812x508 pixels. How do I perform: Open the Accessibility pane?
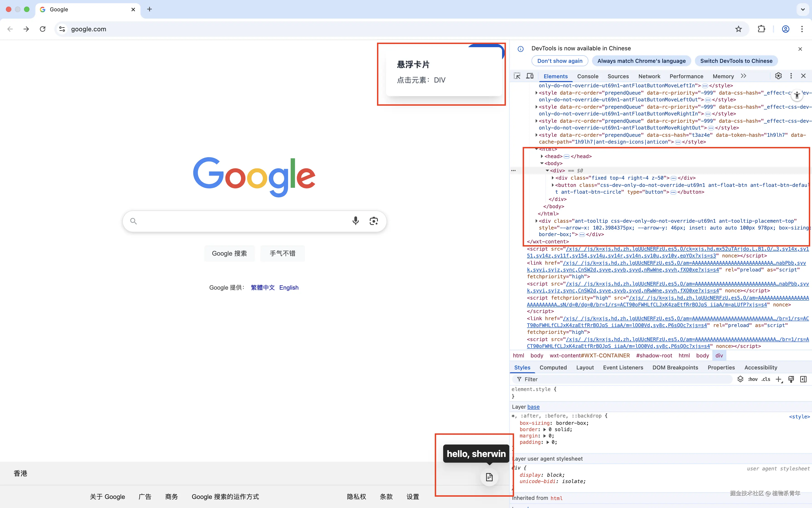coord(761,368)
